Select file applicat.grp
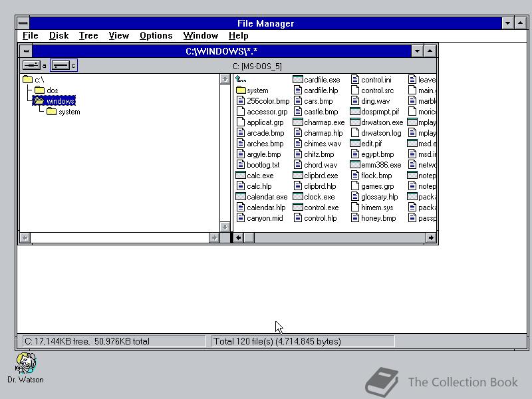The image size is (532, 399). pyautogui.click(x=260, y=122)
